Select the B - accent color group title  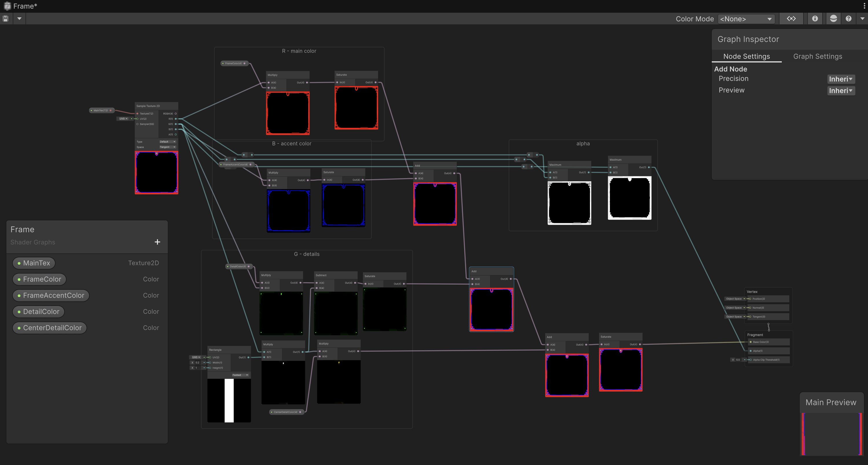pyautogui.click(x=292, y=143)
